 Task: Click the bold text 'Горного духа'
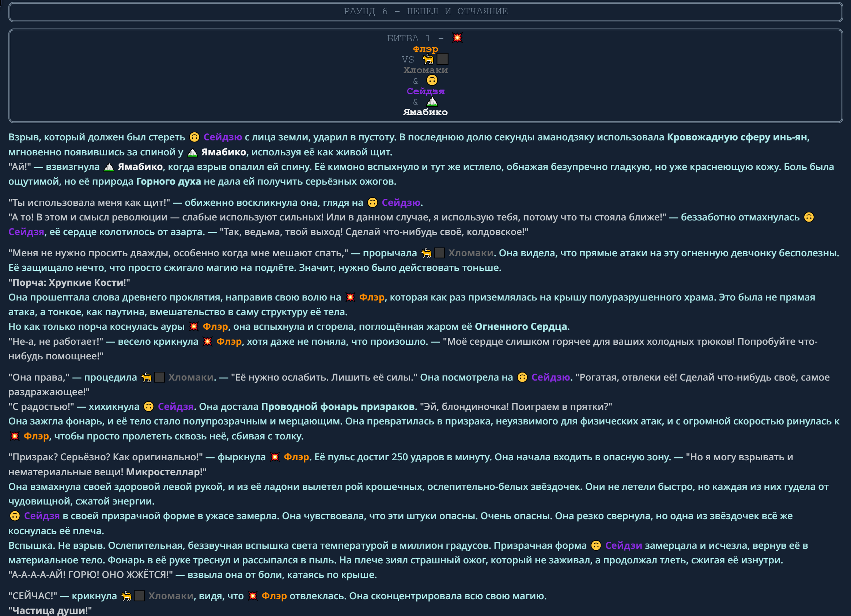[x=169, y=182]
